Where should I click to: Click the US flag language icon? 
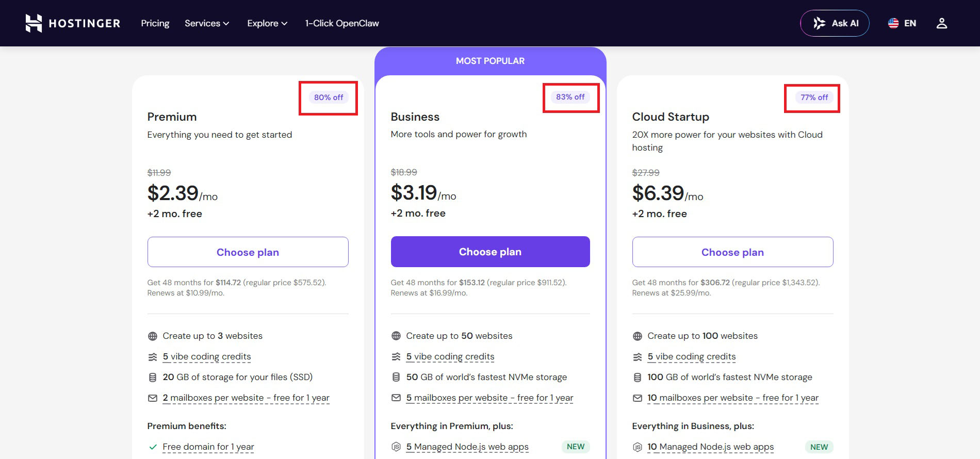coord(893,23)
